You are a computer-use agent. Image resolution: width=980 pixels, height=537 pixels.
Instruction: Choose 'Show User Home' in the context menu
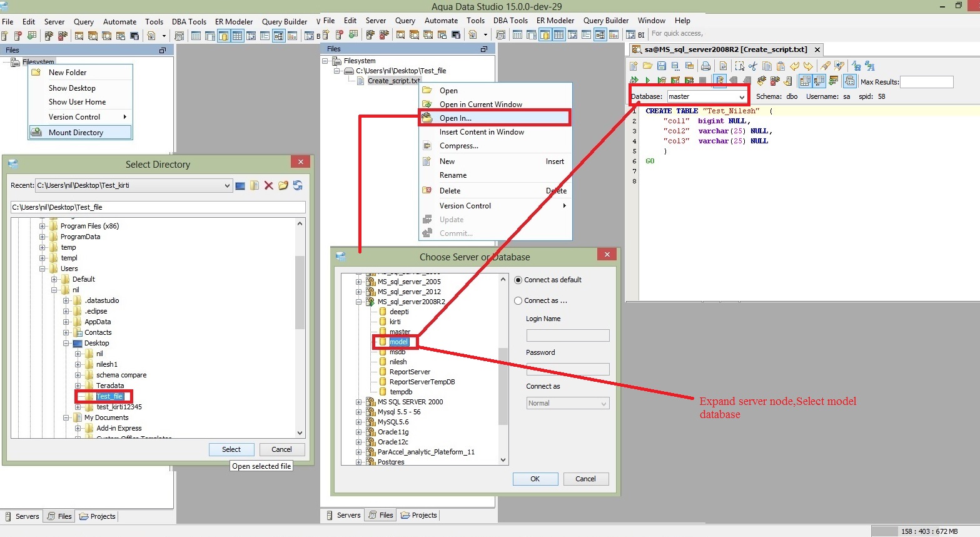click(81, 102)
